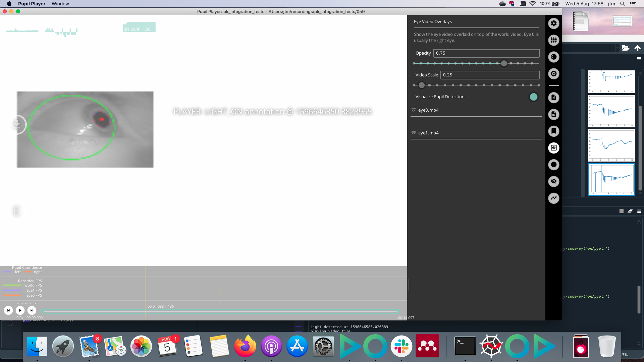Image resolution: width=644 pixels, height=362 pixels.
Task: Open General Settings gear icon
Action: (x=554, y=23)
